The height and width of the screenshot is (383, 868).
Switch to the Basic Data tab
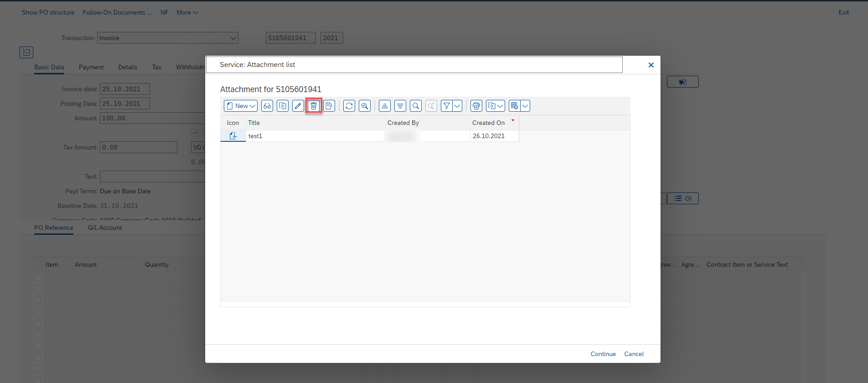coord(49,67)
